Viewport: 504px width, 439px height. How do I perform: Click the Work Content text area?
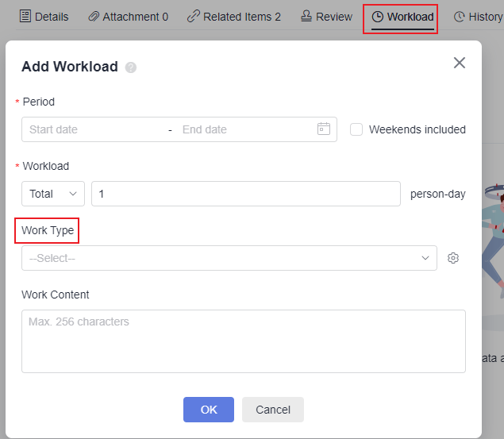tap(243, 341)
